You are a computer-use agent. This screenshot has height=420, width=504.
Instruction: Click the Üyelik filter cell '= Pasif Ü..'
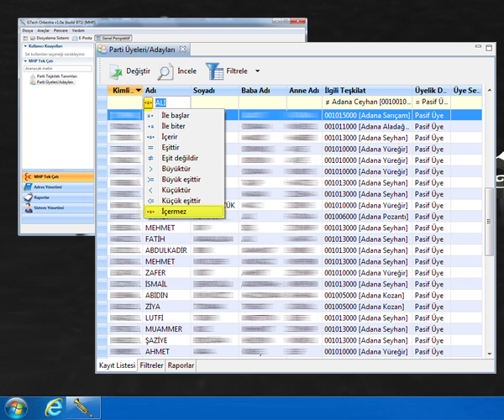(432, 102)
